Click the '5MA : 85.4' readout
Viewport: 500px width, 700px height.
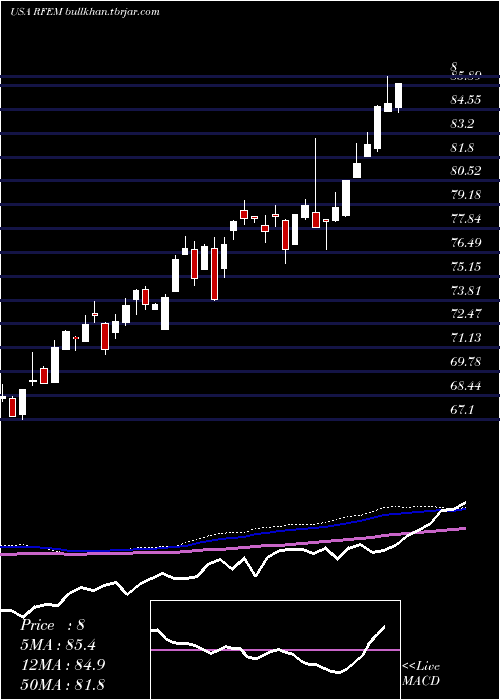pos(58,645)
